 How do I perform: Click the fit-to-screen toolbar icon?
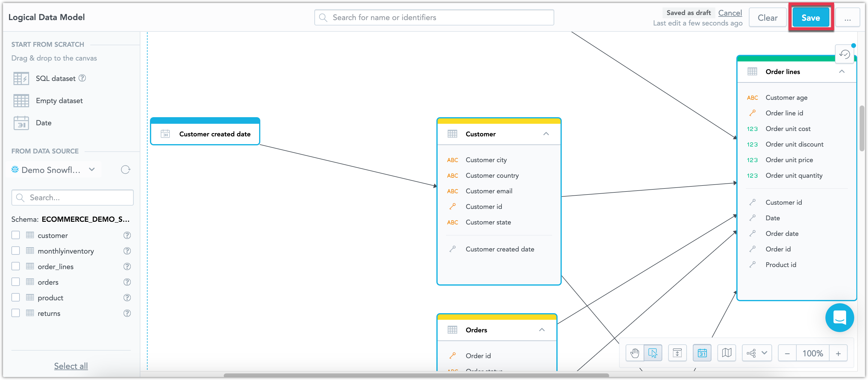click(677, 353)
